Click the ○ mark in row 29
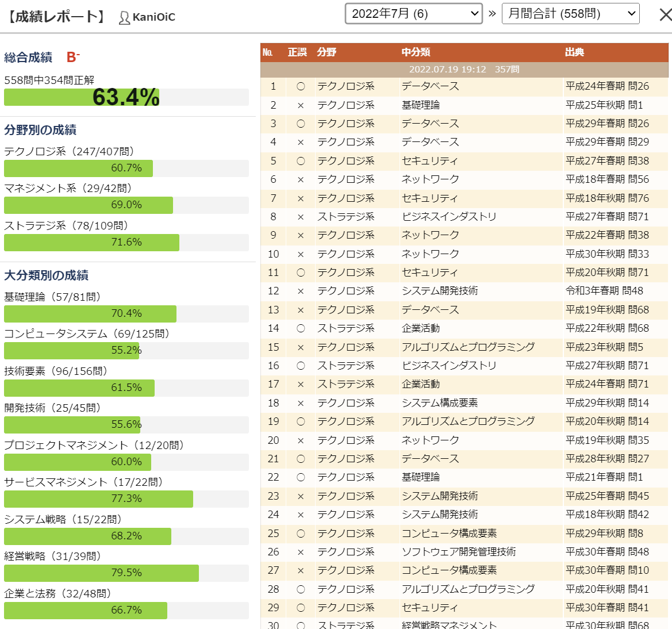 click(x=301, y=608)
